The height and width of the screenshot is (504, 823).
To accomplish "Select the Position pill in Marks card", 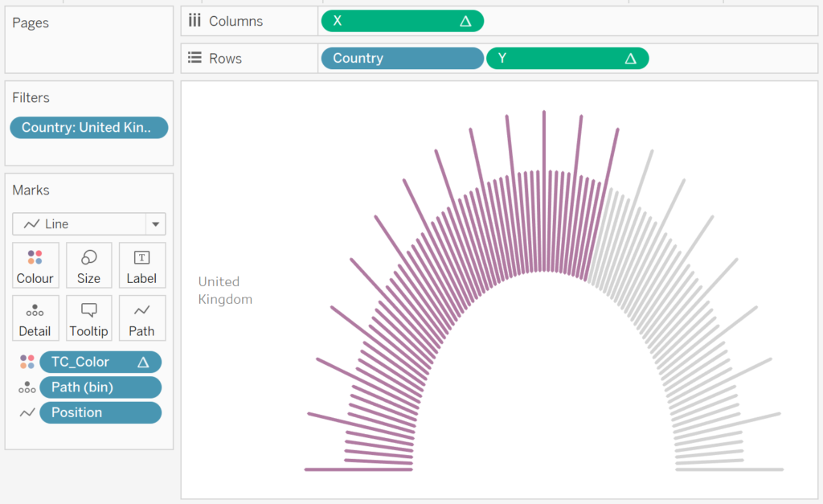I will (x=100, y=412).
